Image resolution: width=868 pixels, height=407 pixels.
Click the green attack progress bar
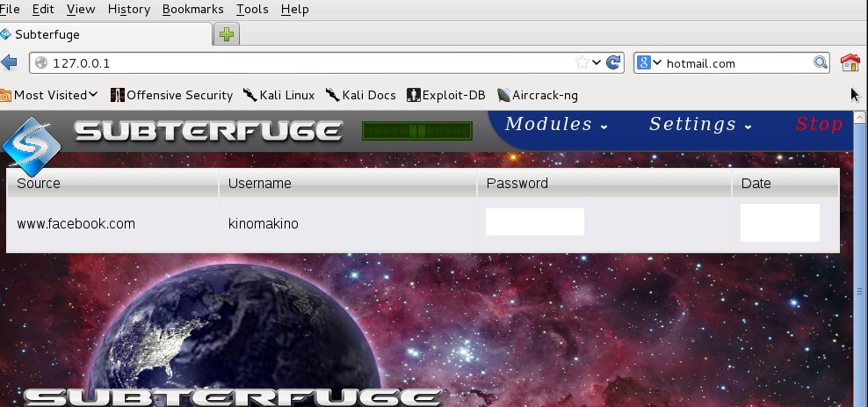pyautogui.click(x=417, y=131)
